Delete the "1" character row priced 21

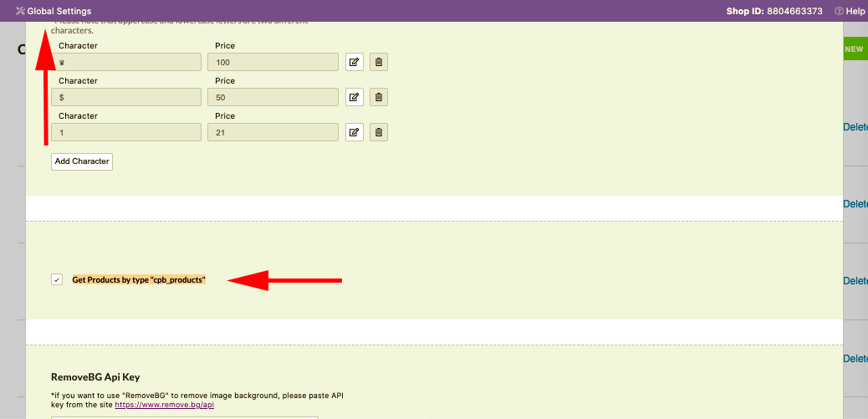coord(379,132)
